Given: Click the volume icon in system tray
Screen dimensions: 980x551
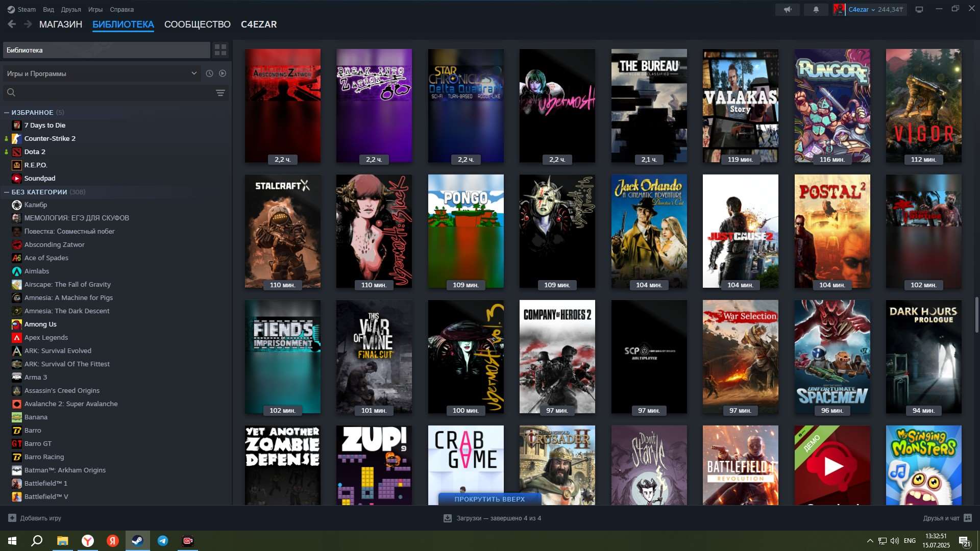Looking at the screenshot, I should (x=894, y=541).
